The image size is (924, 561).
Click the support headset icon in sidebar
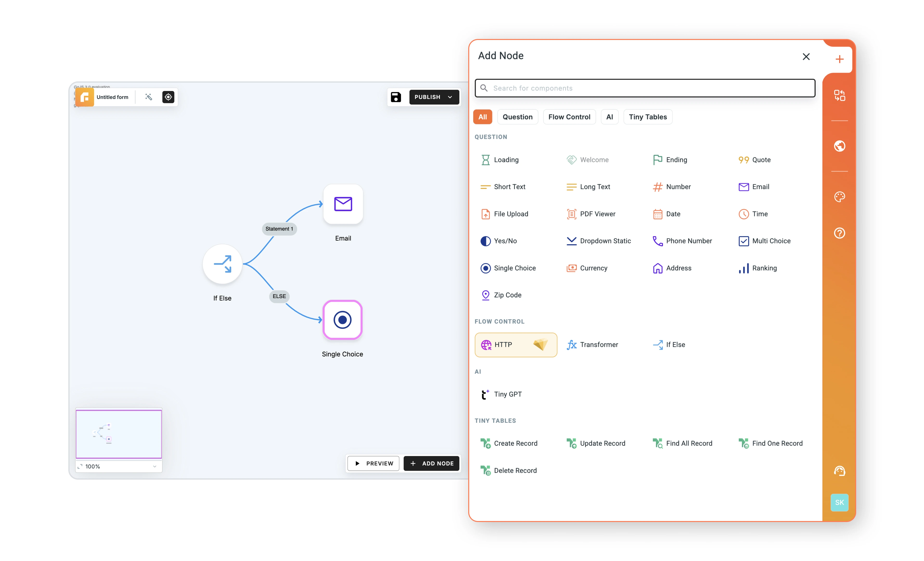click(840, 470)
